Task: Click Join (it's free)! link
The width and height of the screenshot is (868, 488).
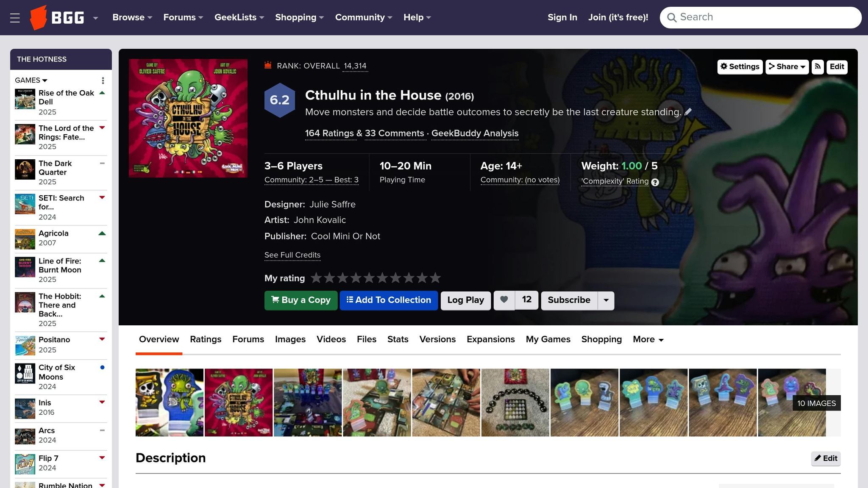Action: (x=618, y=17)
